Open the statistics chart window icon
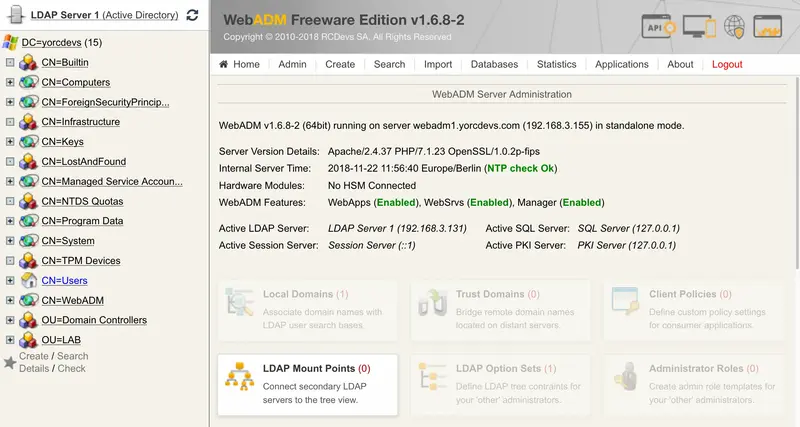This screenshot has width=800, height=427. 768,27
